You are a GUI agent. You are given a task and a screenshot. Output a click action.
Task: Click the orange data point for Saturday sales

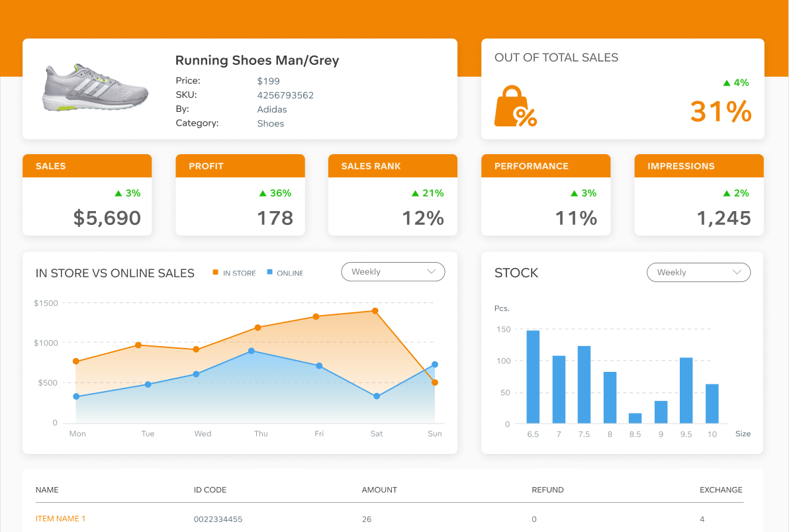(376, 310)
